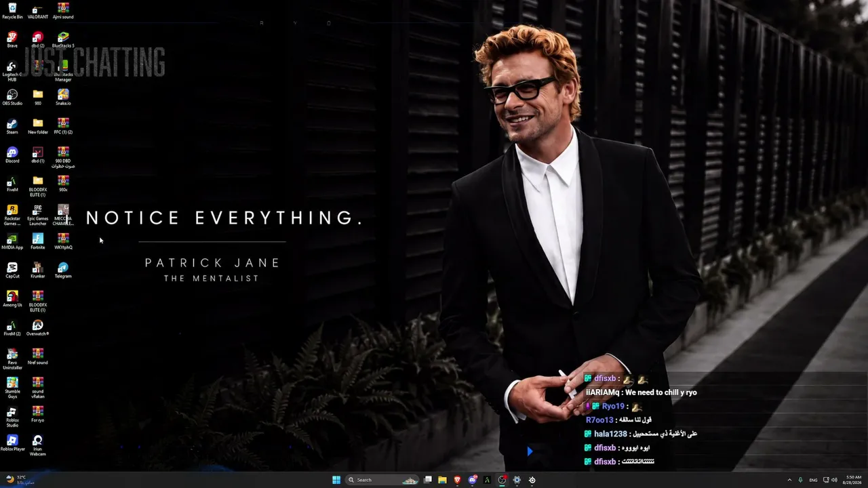This screenshot has height=488, width=868.
Task: Select the BLOODFX ELITE (1) archive icon
Action: (x=38, y=302)
